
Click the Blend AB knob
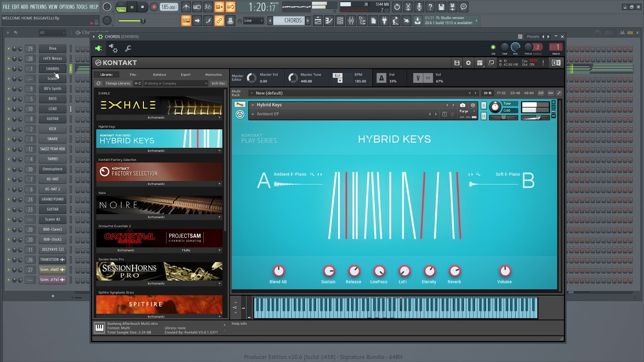[x=278, y=271]
